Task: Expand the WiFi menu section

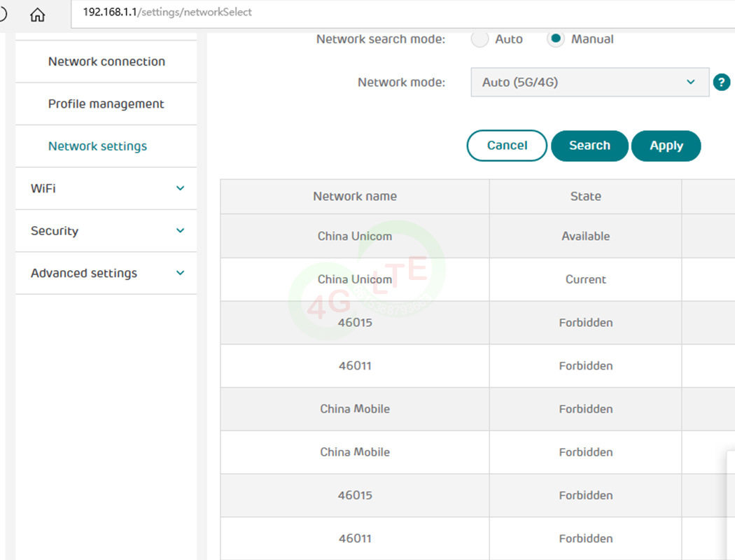Action: tap(106, 188)
